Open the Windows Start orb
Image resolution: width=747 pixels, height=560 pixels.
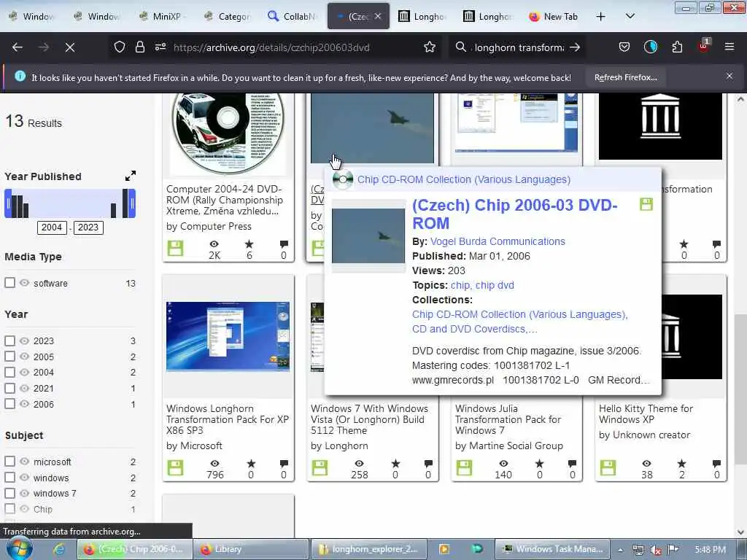pos(19,548)
